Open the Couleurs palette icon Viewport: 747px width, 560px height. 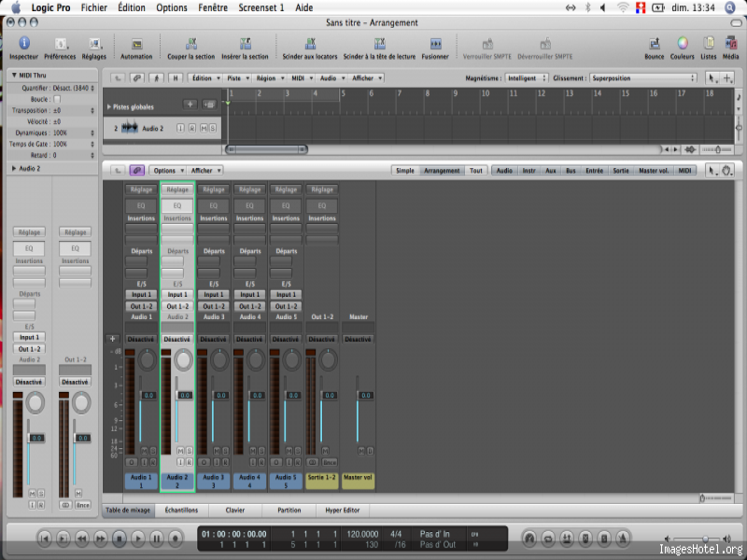point(683,43)
